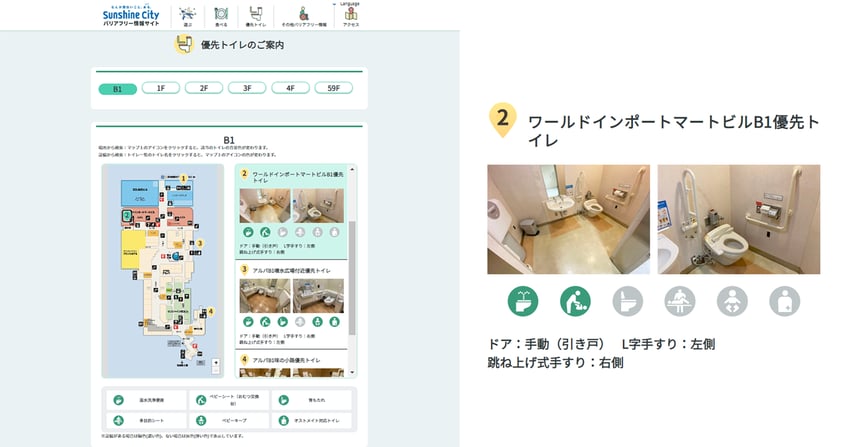Screen dimensions: 850x447
Task: Select the B1 floor tab
Action: [x=118, y=89]
